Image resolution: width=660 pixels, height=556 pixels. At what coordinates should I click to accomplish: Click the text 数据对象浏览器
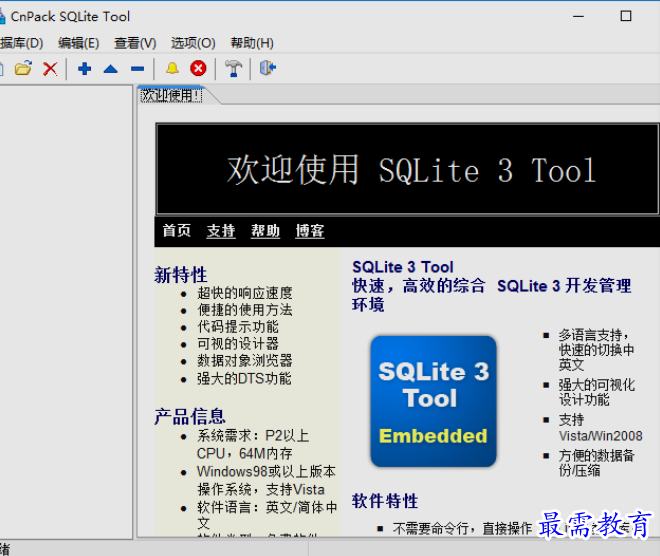point(245,361)
